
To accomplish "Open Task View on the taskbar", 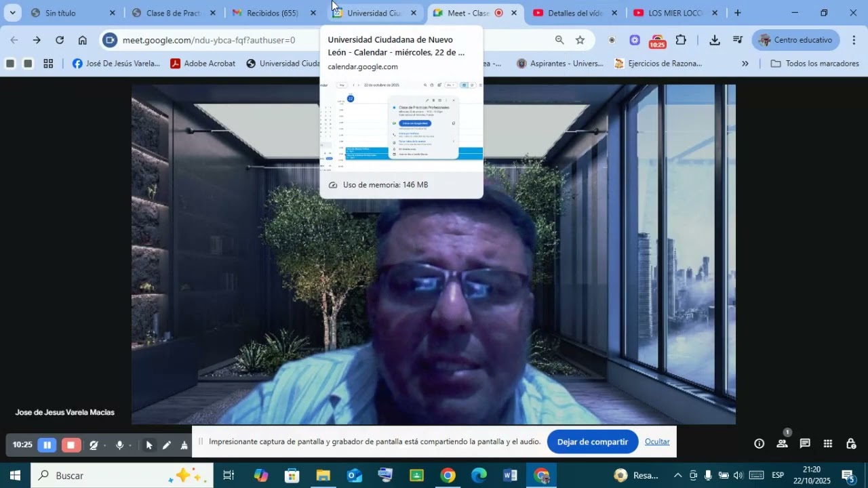I will (x=229, y=476).
